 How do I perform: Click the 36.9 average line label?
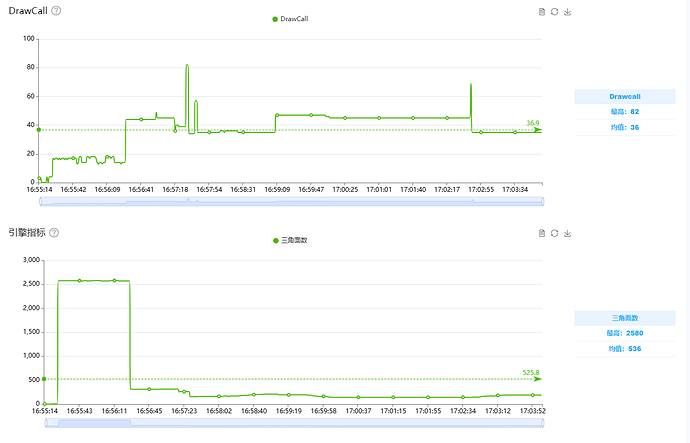[x=532, y=123]
